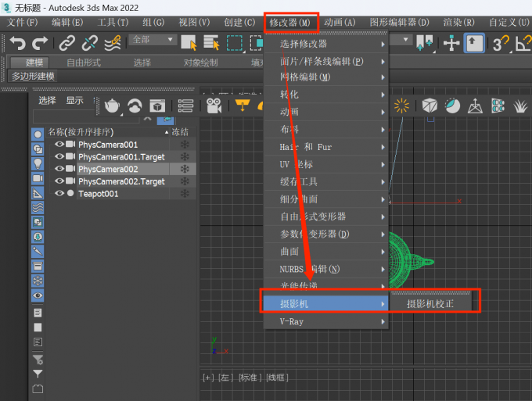The image size is (532, 401).
Task: Expand the 面片/样条线编辑 submenu
Action: point(326,61)
